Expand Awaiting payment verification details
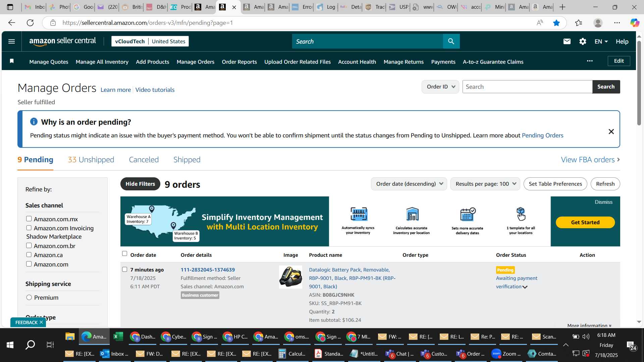 [x=525, y=287]
